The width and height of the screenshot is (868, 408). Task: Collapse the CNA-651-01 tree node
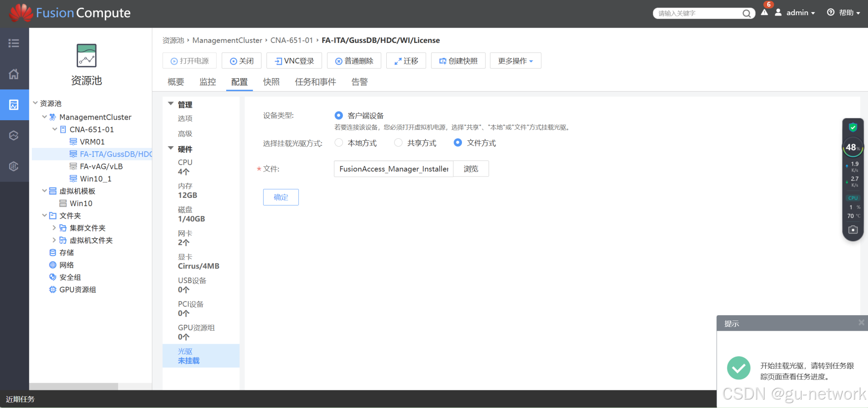click(55, 129)
